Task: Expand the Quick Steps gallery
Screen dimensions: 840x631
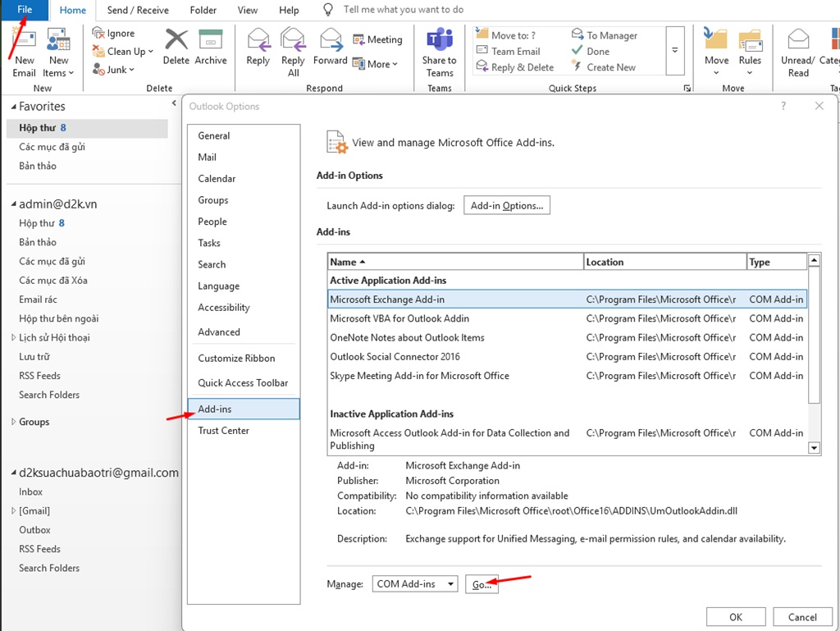Action: tap(675, 50)
